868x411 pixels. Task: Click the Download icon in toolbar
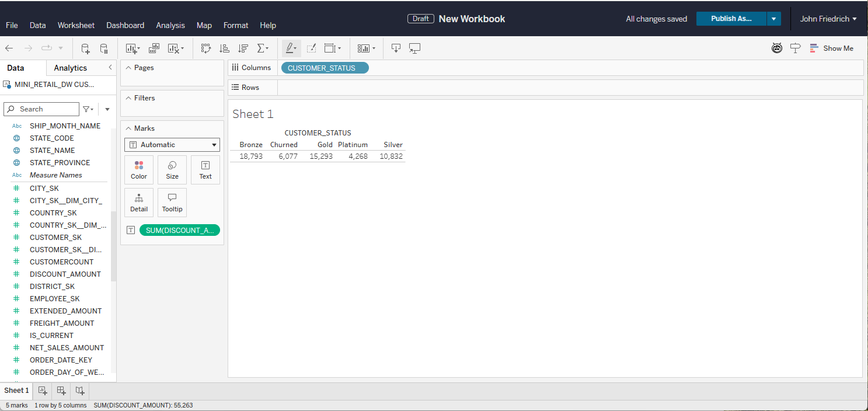coord(396,48)
